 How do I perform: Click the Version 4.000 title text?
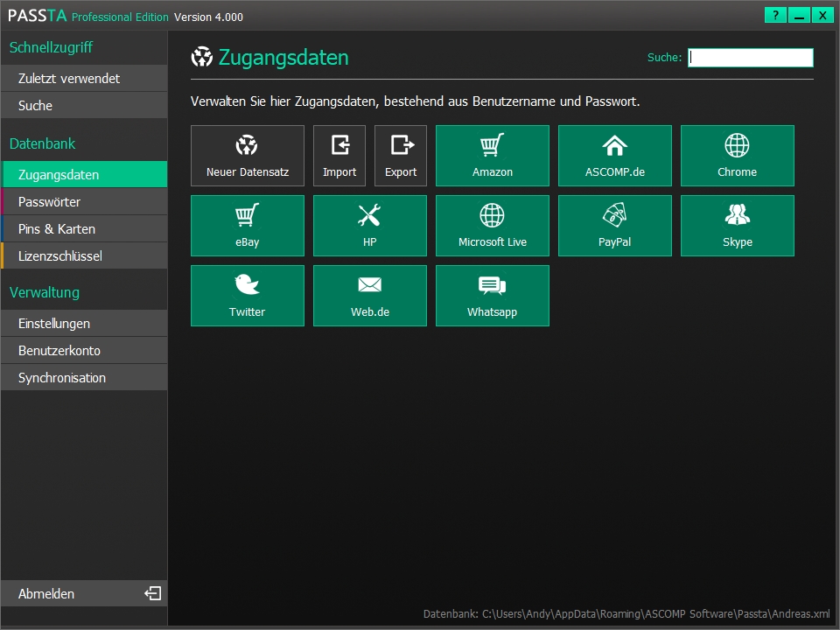click(x=208, y=17)
